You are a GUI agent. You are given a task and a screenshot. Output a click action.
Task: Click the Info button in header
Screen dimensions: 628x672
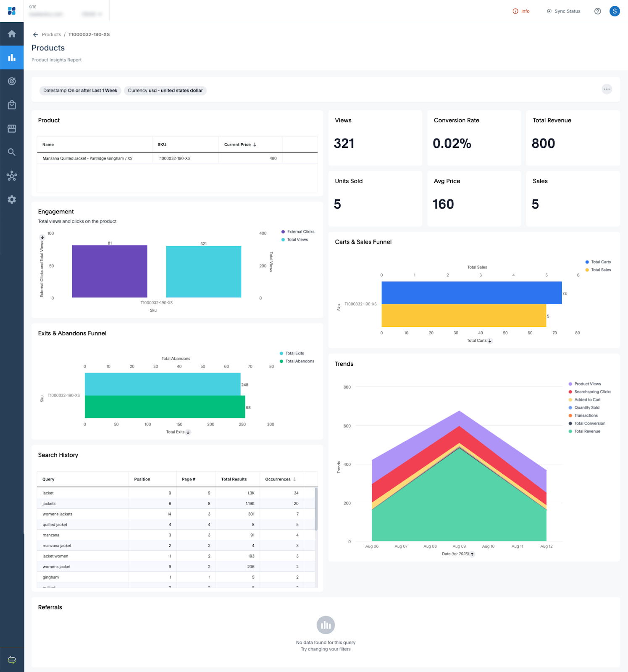[521, 11]
